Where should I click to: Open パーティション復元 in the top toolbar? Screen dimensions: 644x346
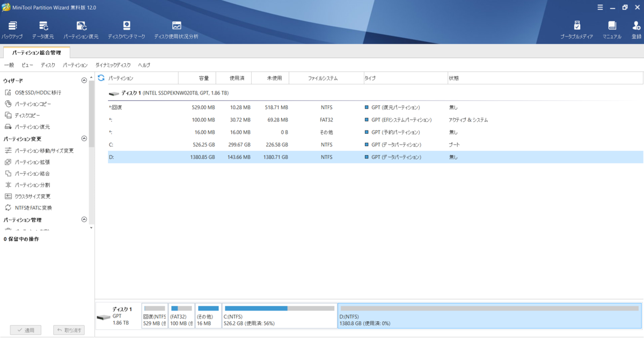pos(81,30)
